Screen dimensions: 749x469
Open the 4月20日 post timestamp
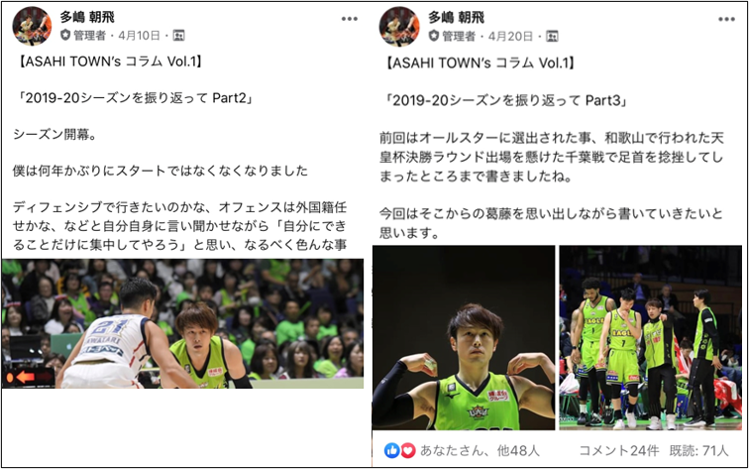click(511, 36)
